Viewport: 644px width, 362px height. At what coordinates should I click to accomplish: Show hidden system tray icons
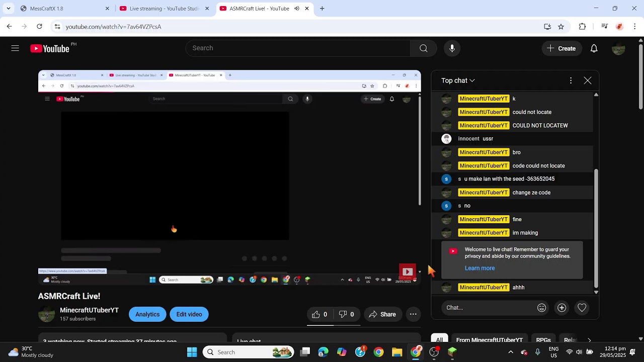coord(511,352)
